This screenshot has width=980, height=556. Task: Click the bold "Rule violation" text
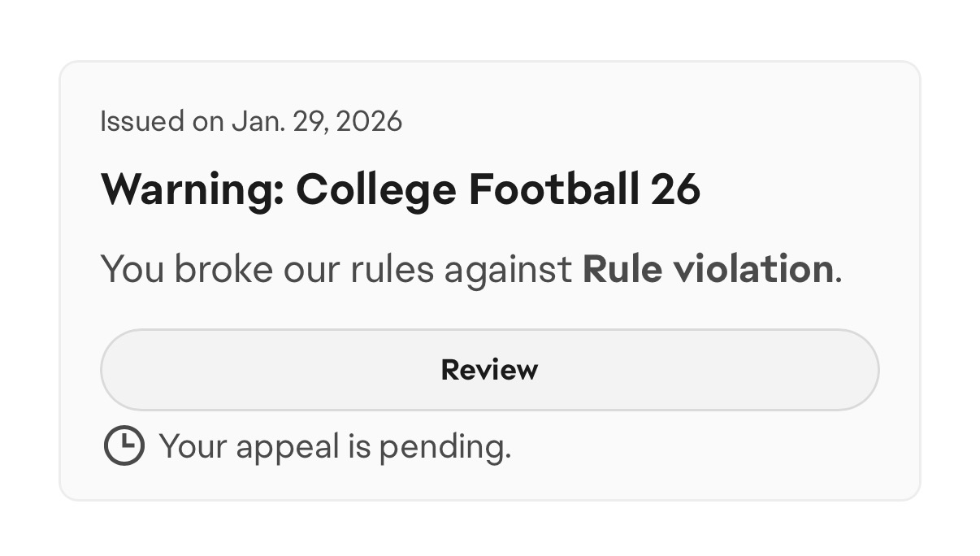[707, 269]
